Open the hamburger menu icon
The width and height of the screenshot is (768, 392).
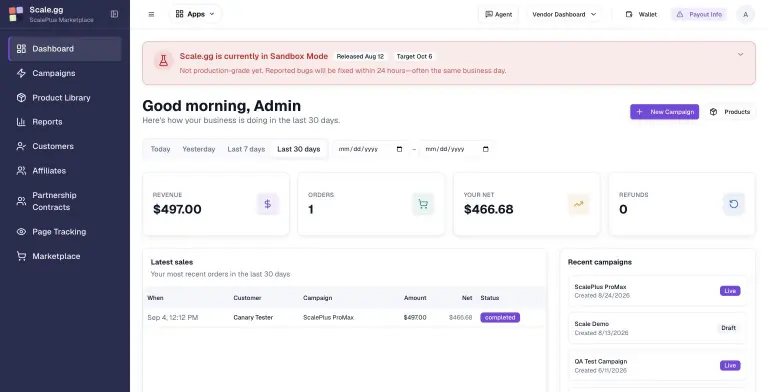click(x=151, y=14)
